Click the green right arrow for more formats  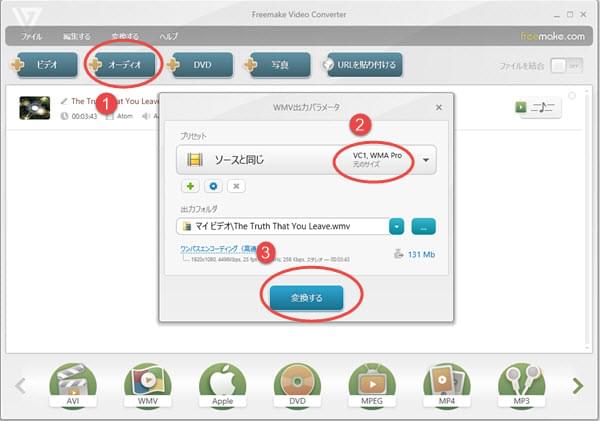point(578,386)
